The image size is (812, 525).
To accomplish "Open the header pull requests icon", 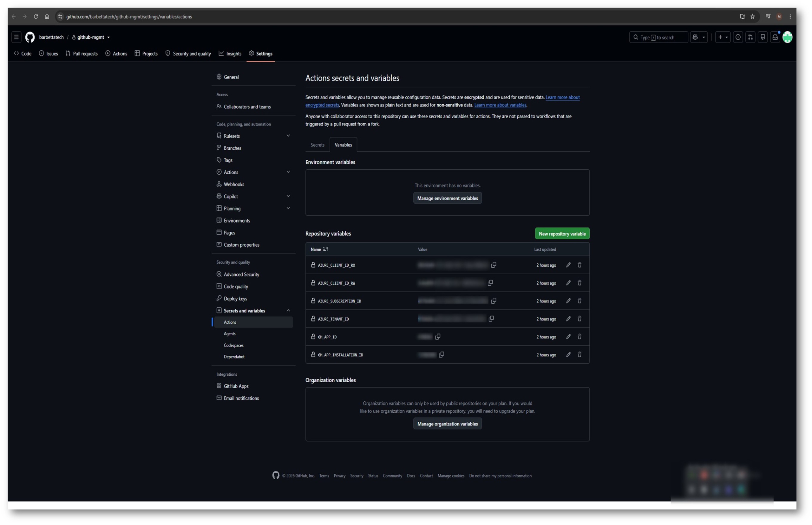I will [750, 37].
